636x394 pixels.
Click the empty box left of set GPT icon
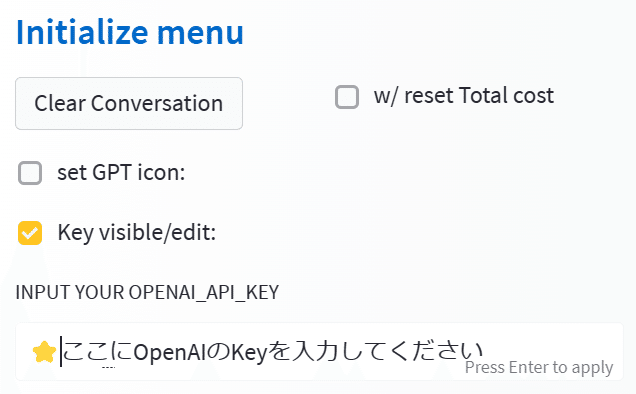tap(30, 173)
